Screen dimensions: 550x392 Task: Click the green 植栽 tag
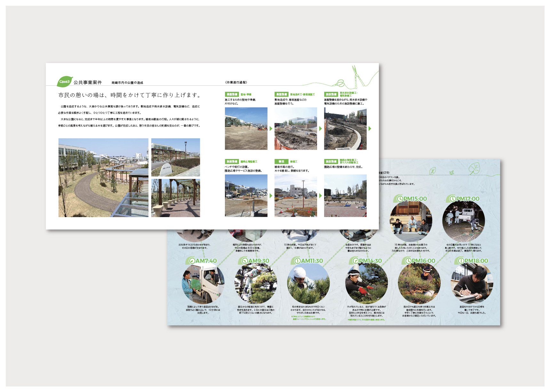(281, 161)
